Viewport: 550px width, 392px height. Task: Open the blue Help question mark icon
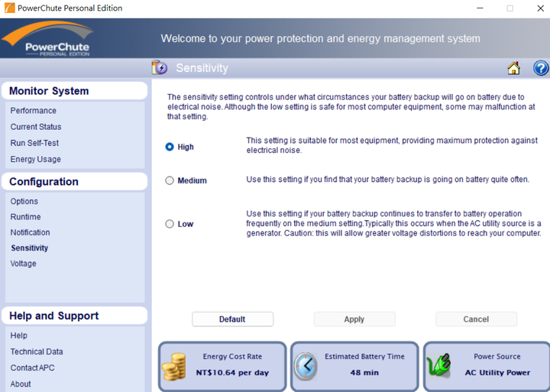[541, 68]
